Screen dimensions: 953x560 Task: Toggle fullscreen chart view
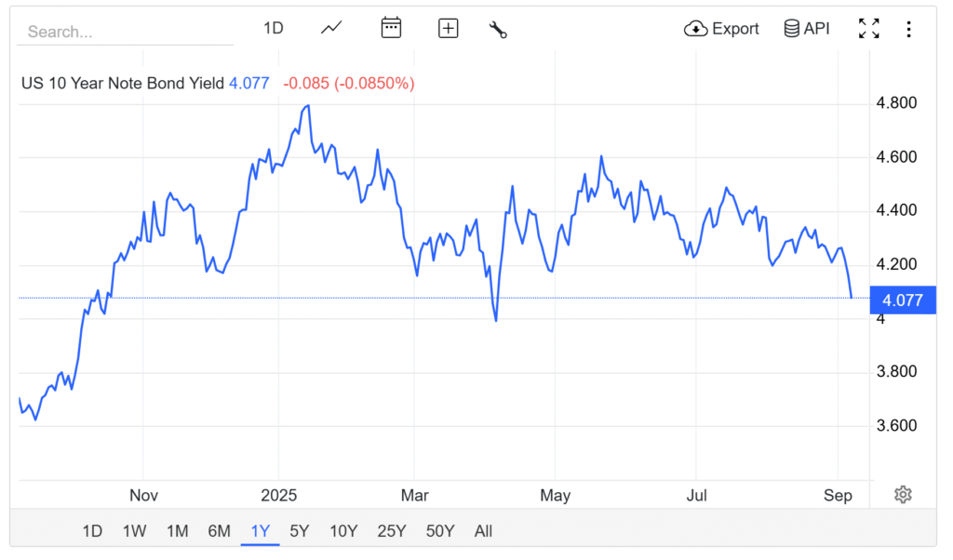point(868,29)
